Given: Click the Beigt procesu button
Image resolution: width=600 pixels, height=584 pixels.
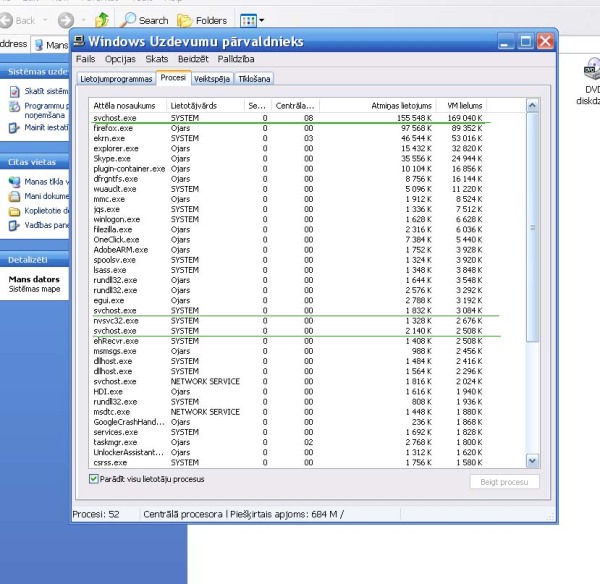Looking at the screenshot, I should (x=504, y=482).
